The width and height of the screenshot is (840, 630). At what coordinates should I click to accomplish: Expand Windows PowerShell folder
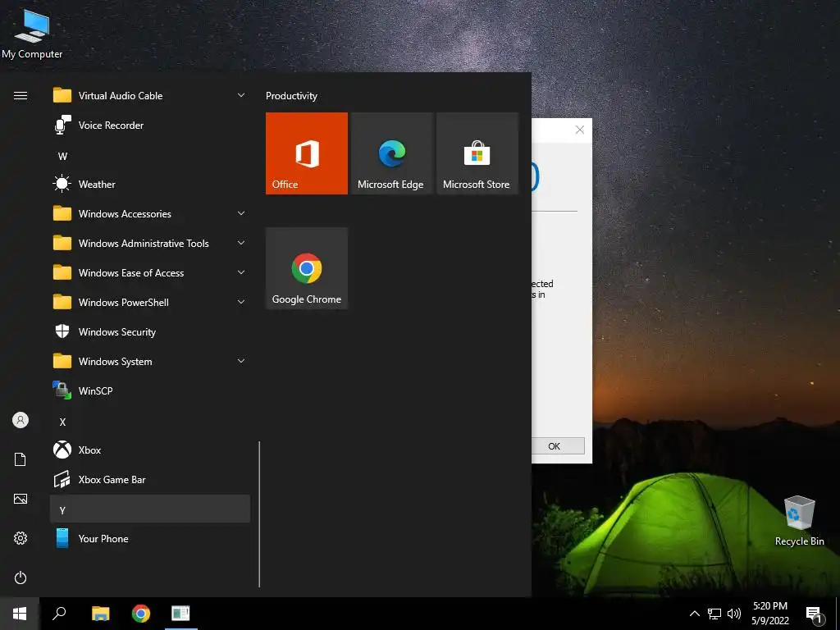click(150, 303)
